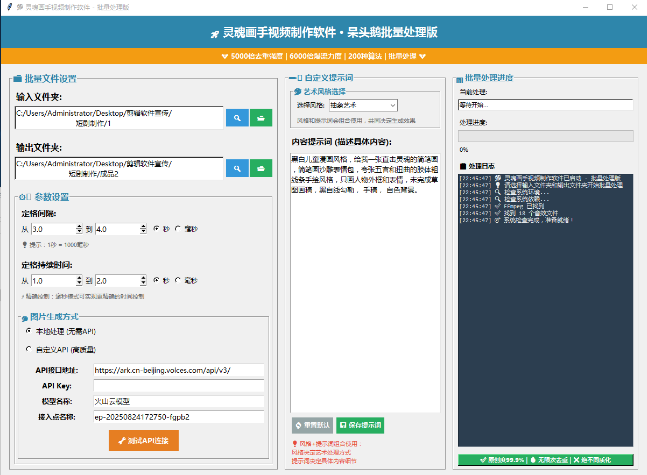
Task: Click the 重置默认 reset button
Action: tap(311, 425)
